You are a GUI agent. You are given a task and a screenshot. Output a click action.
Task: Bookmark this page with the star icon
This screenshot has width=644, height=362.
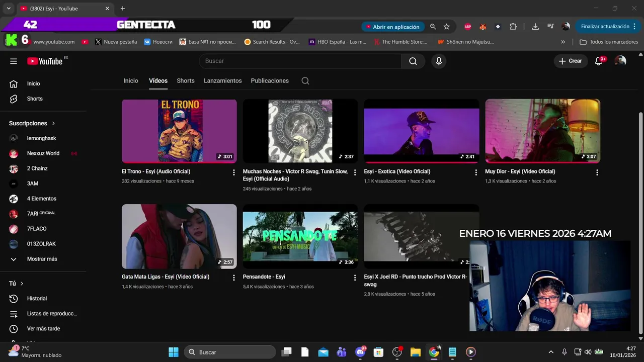click(446, 27)
